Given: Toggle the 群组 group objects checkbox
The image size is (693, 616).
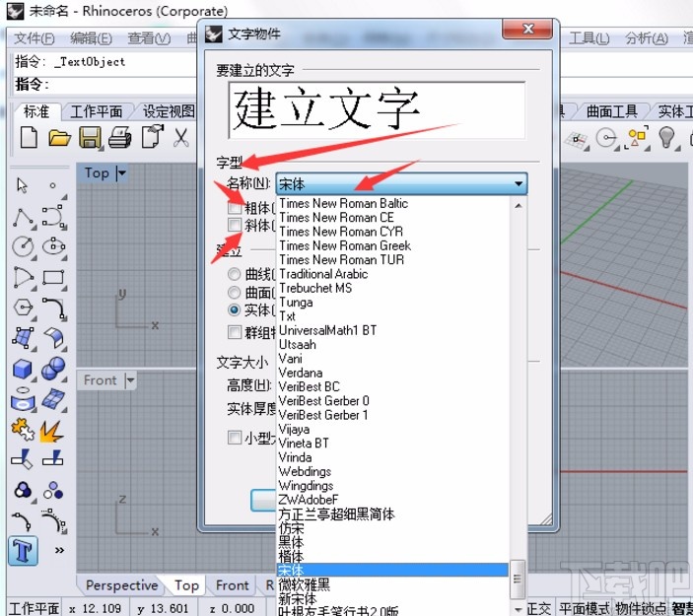Looking at the screenshot, I should (235, 332).
